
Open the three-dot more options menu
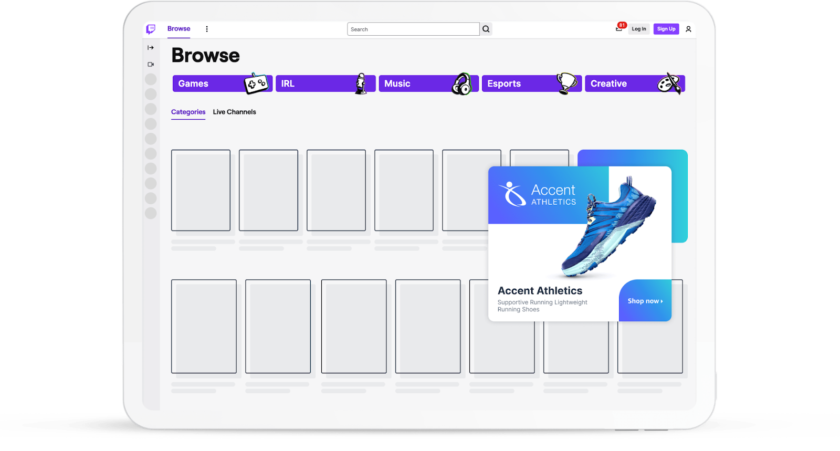[207, 29]
